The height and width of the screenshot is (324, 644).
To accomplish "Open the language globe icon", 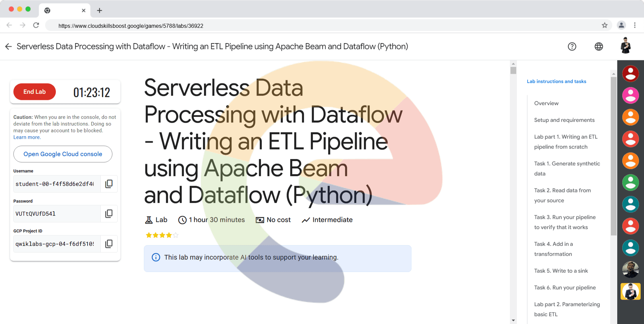I will [x=599, y=47].
